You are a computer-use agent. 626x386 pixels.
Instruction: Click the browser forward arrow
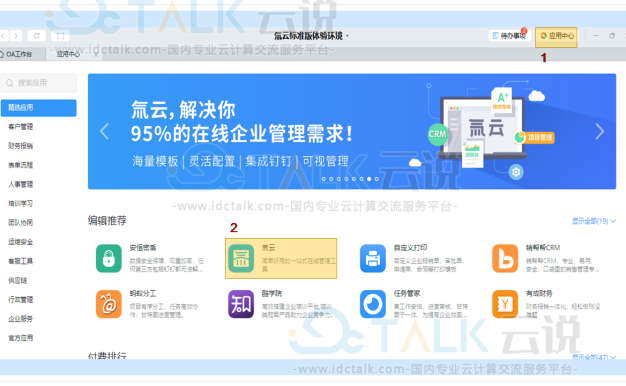tap(16, 36)
